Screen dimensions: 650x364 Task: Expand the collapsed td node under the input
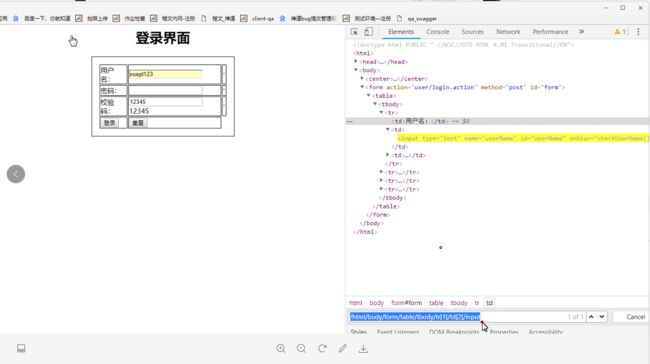[388, 155]
